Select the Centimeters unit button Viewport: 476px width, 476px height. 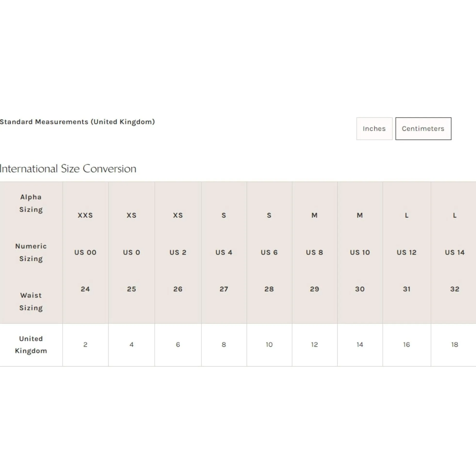pos(423,129)
